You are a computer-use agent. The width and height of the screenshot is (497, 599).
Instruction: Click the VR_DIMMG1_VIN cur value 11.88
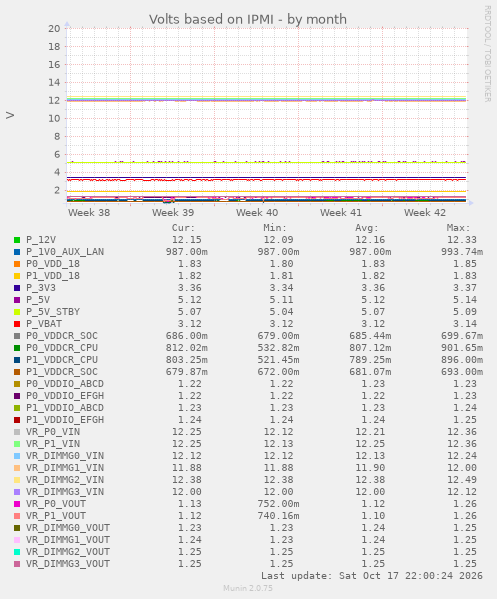187,468
